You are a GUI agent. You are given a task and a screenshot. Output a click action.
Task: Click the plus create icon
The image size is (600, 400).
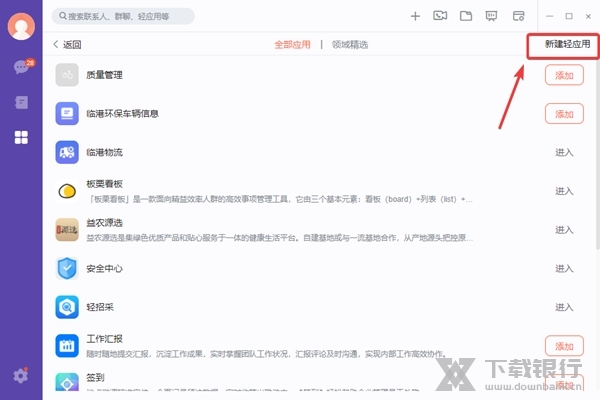(415, 16)
